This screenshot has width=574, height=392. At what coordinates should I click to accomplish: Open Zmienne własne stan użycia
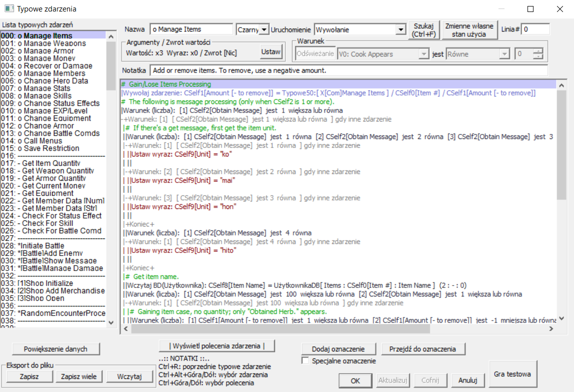pyautogui.click(x=469, y=30)
